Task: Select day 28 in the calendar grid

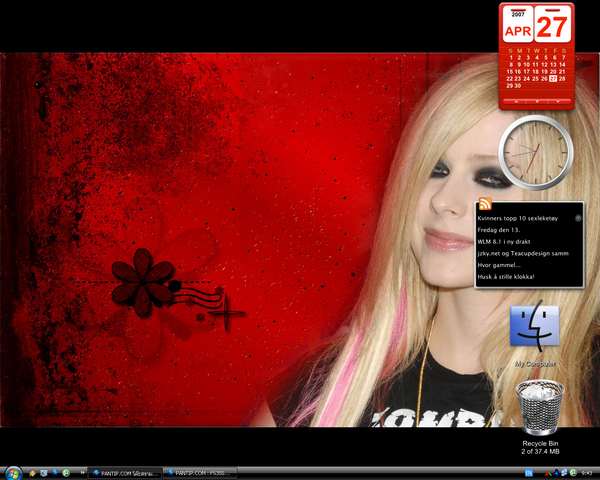Action: click(x=562, y=78)
